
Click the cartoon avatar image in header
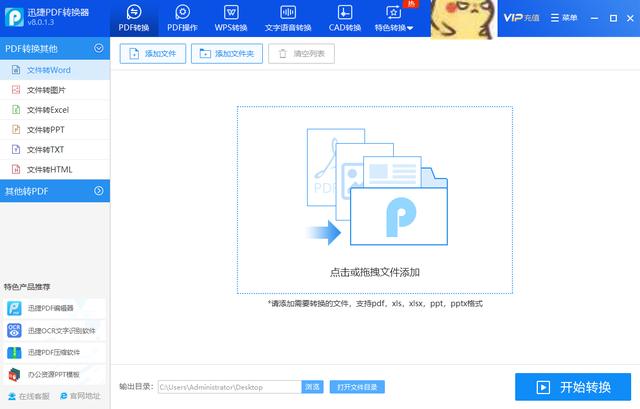[x=464, y=19]
